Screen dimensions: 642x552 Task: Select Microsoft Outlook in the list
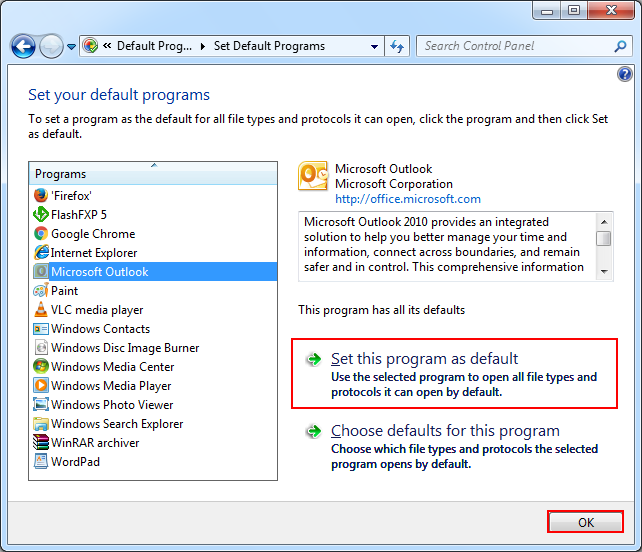pos(153,271)
